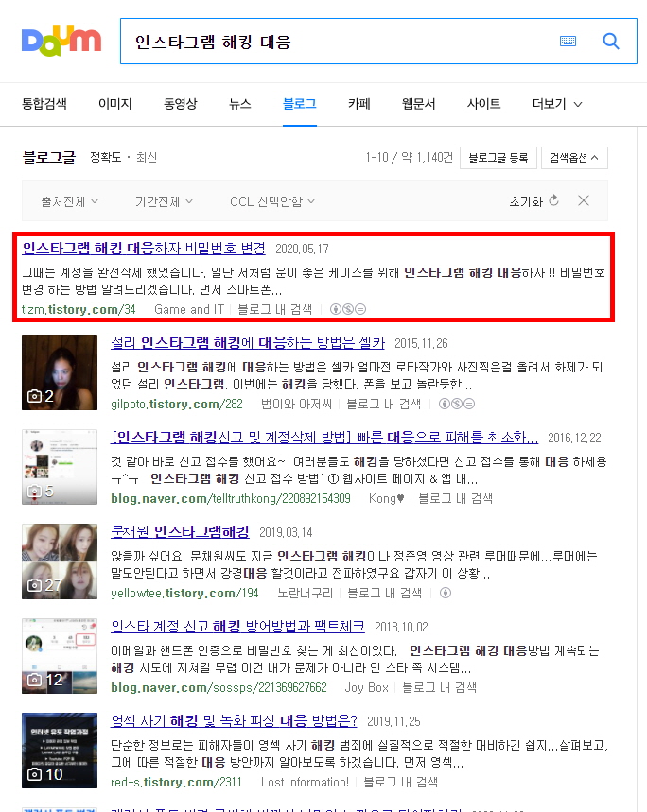Select the 블로그 tab
This screenshot has height=812, width=647.
click(x=300, y=104)
